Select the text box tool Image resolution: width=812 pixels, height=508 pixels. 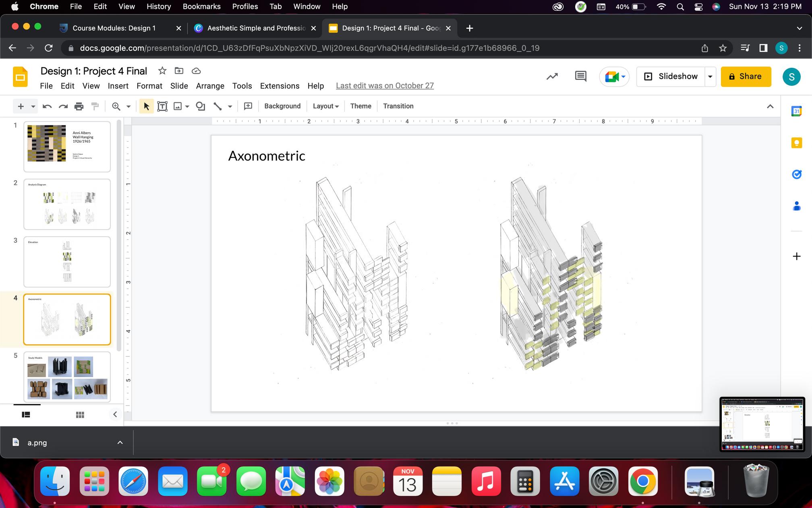162,106
